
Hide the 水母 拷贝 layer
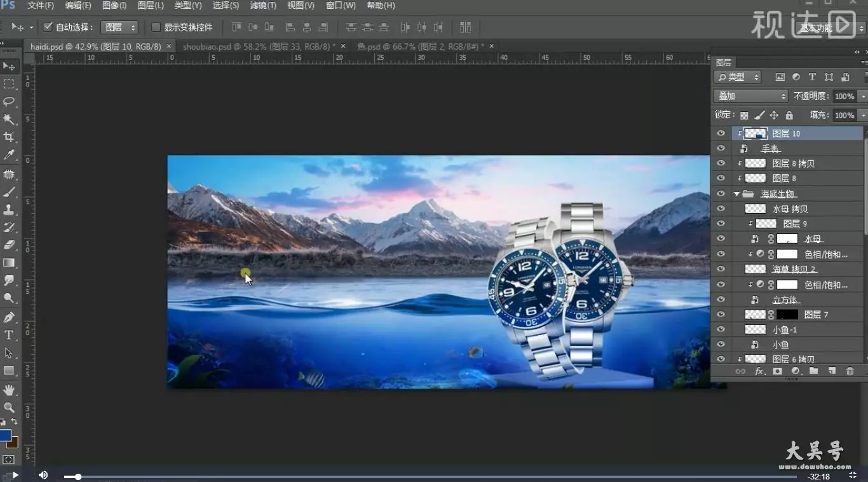coord(721,209)
